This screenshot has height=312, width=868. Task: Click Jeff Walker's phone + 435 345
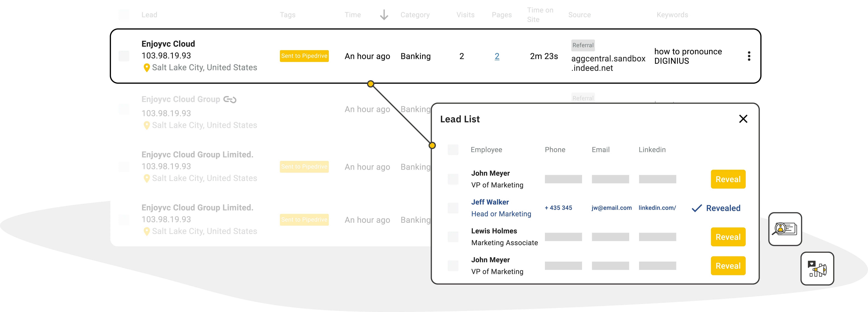[x=558, y=208]
